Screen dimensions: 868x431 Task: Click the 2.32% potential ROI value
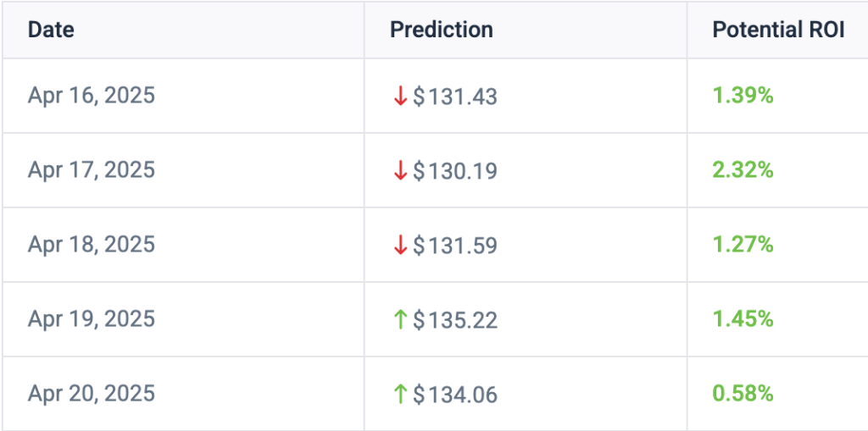(743, 170)
